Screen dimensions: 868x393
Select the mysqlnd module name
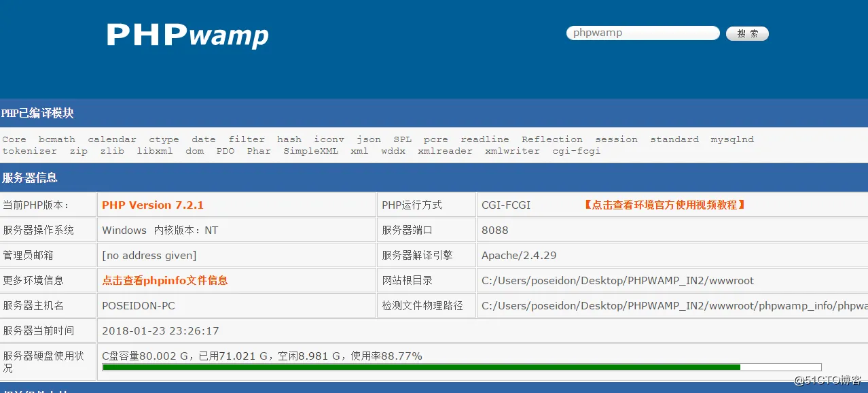coord(732,139)
